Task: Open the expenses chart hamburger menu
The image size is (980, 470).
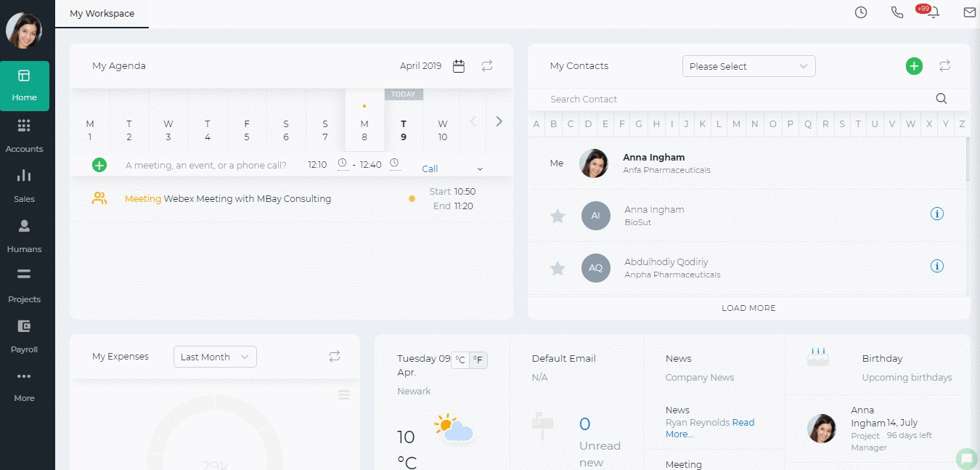Action: click(344, 395)
